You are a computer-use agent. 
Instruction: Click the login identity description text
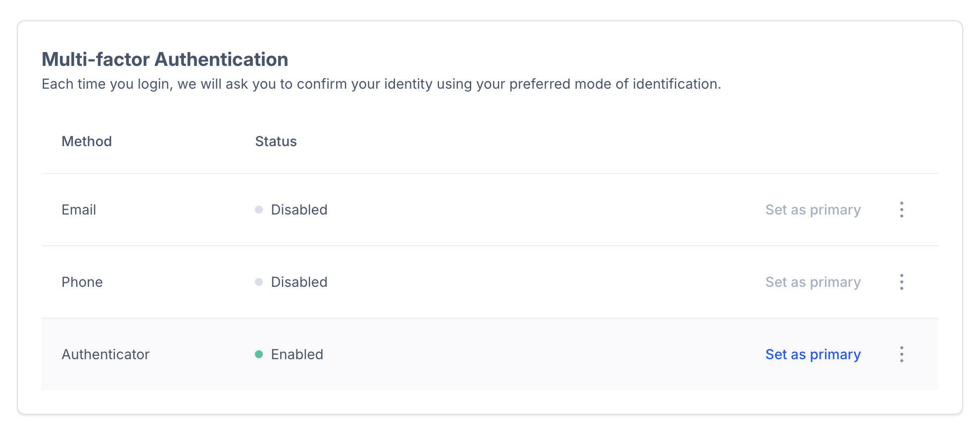[x=381, y=84]
